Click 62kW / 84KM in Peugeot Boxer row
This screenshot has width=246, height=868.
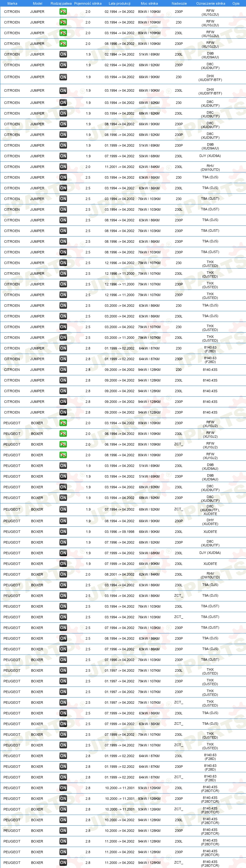pyautogui.click(x=149, y=574)
